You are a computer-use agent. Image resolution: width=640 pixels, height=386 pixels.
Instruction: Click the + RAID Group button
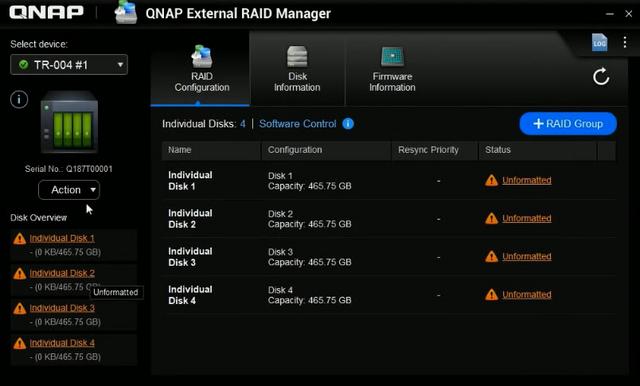click(x=568, y=124)
